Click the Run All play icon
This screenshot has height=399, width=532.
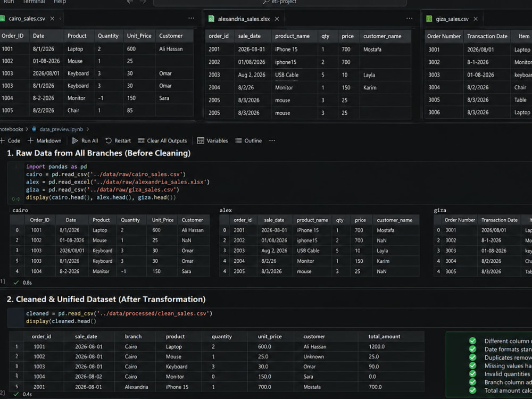tap(75, 141)
